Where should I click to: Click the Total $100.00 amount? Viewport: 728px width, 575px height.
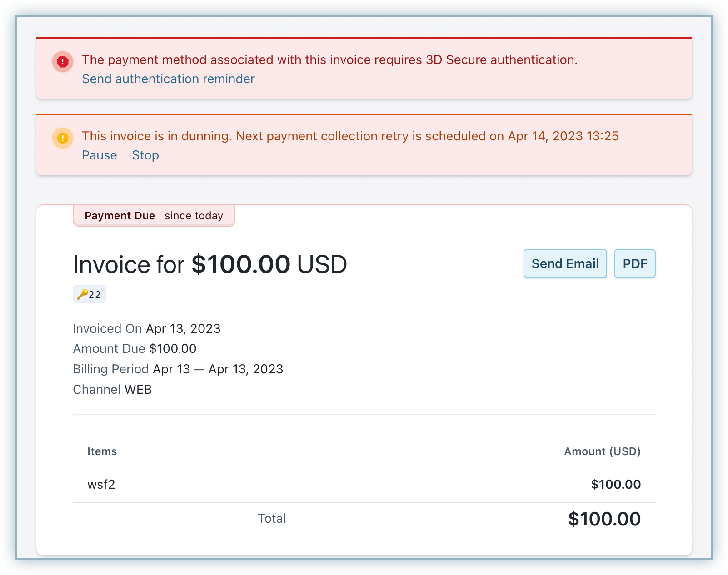click(604, 519)
